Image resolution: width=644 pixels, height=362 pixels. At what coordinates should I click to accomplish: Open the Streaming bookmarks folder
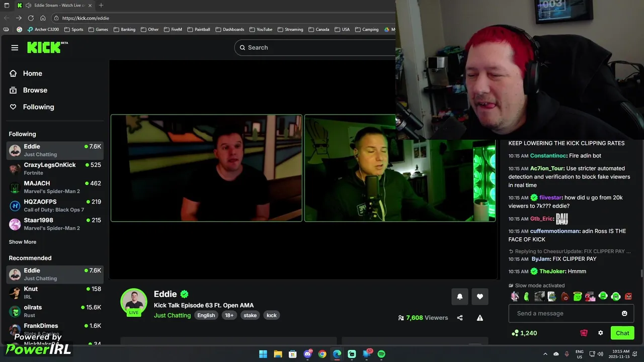[290, 30]
